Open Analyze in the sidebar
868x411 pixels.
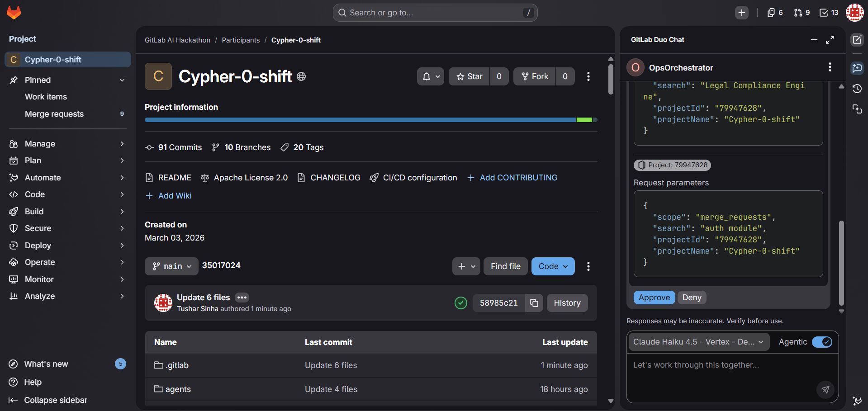point(68,296)
